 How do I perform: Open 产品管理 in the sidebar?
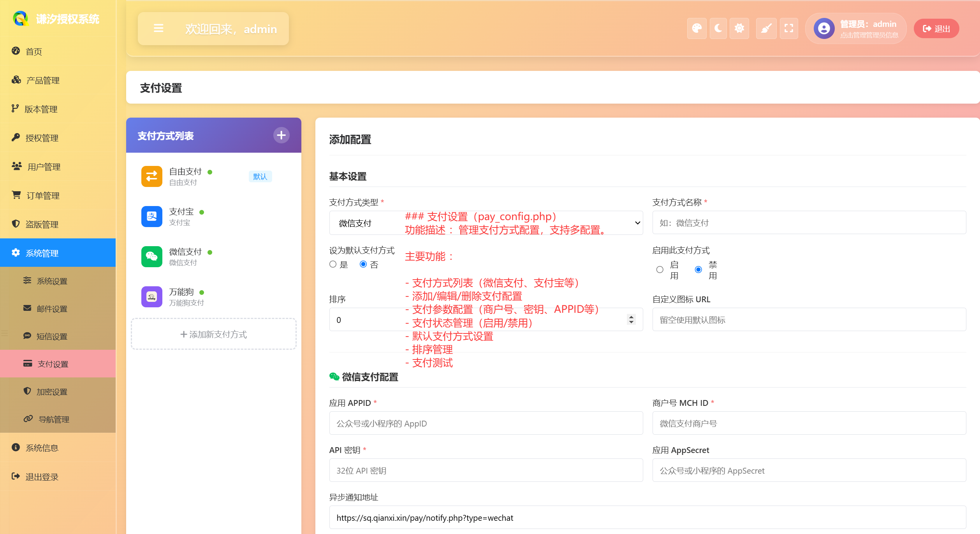tap(58, 80)
